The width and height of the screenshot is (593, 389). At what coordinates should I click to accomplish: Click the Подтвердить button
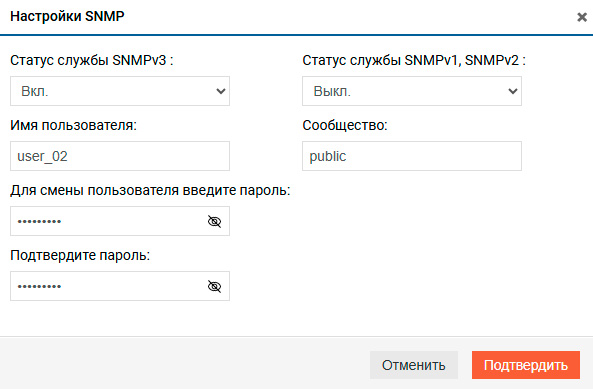[526, 365]
